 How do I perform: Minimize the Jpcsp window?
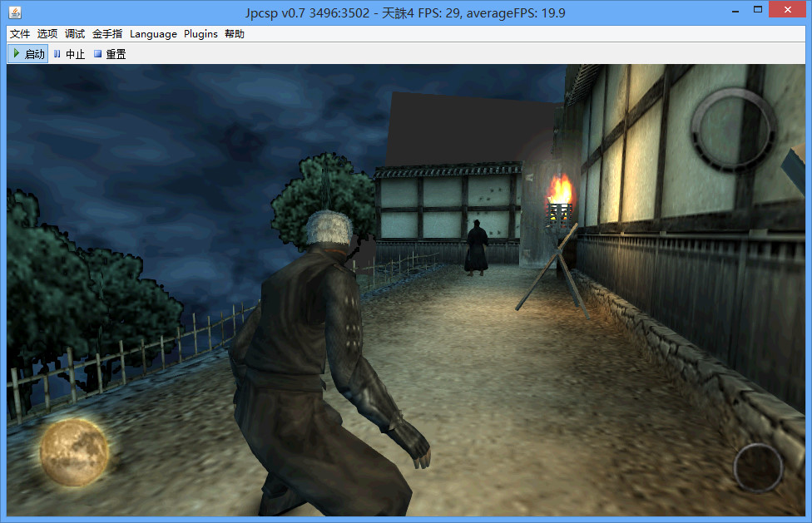click(735, 11)
